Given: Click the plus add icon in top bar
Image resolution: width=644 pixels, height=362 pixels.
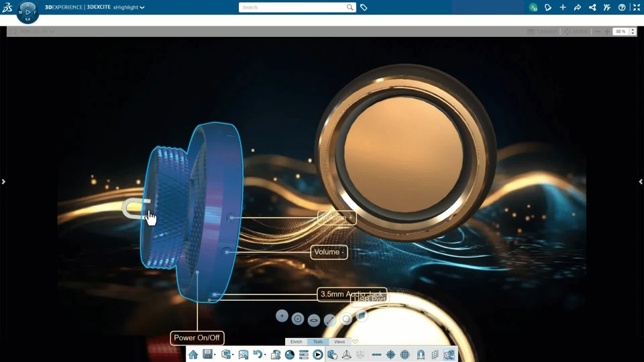Looking at the screenshot, I should point(563,7).
